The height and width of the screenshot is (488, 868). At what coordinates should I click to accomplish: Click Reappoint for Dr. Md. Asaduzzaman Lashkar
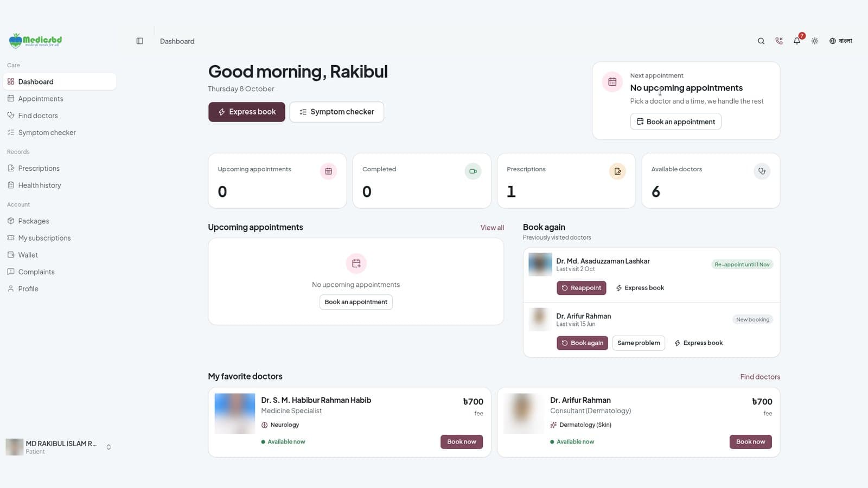(582, 288)
